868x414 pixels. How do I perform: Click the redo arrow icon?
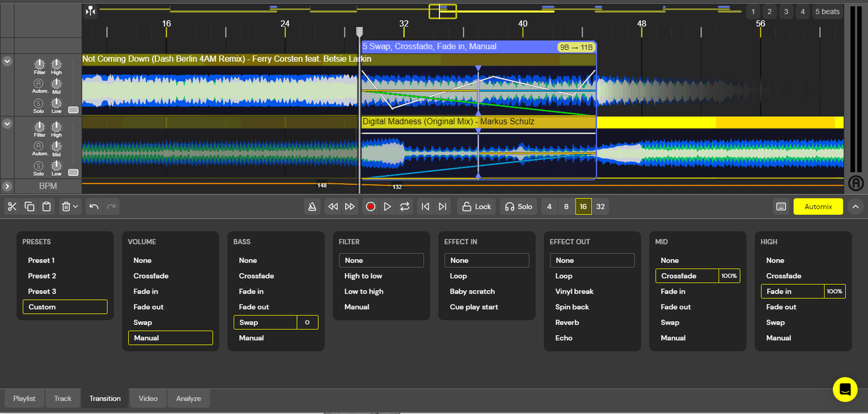click(x=111, y=206)
